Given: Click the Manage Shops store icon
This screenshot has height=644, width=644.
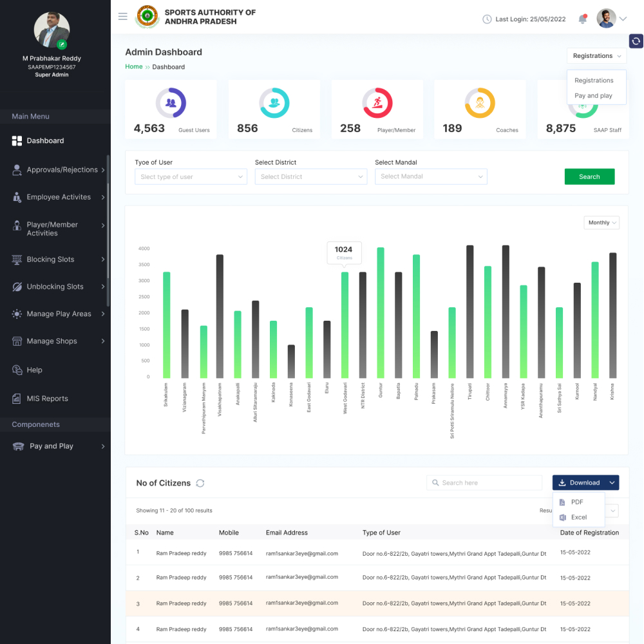Looking at the screenshot, I should click(17, 341).
